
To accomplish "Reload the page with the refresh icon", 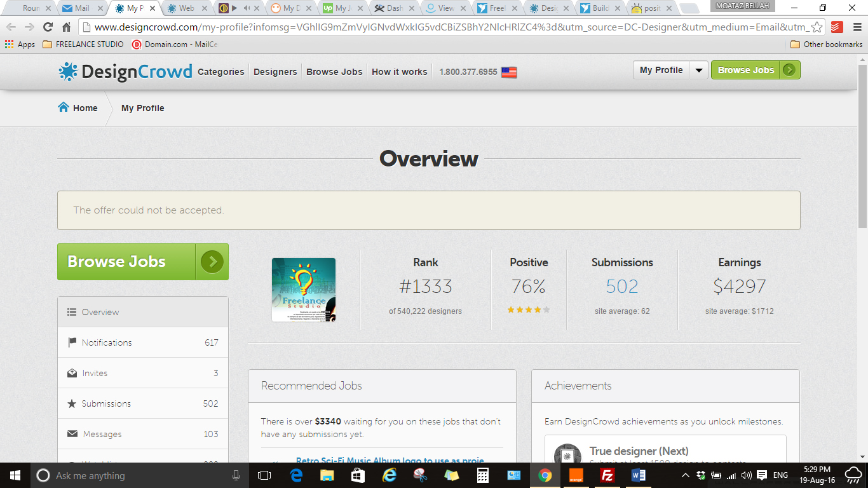I will [x=48, y=27].
